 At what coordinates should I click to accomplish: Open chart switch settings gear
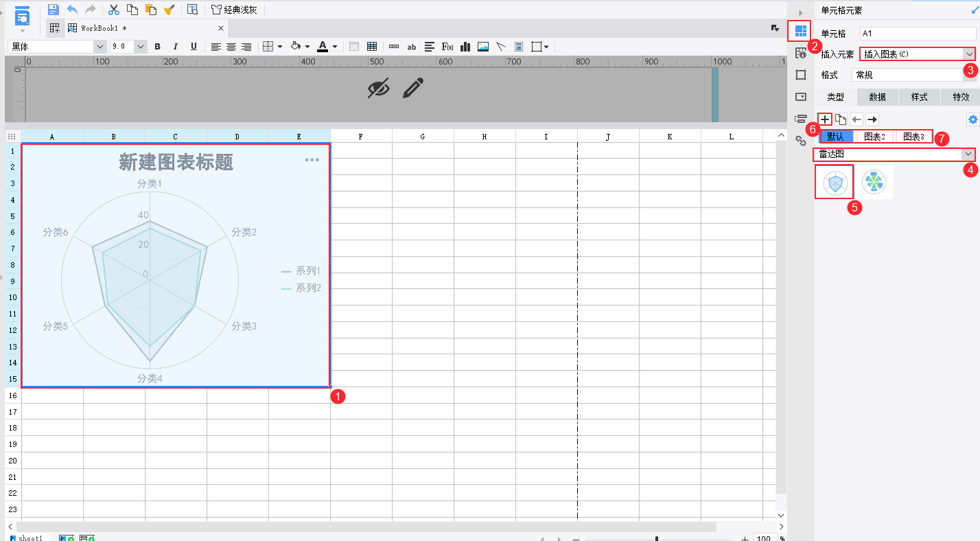tap(972, 119)
